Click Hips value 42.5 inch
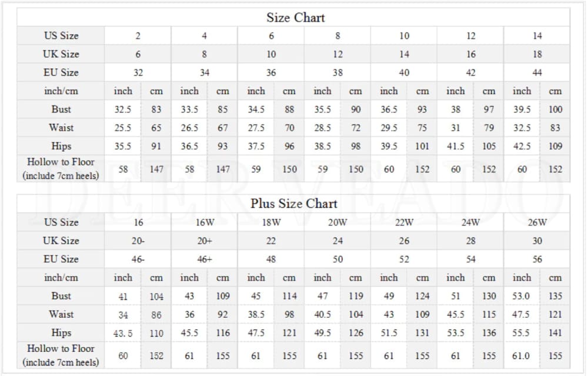This screenshot has height=376, width=588. [x=522, y=146]
